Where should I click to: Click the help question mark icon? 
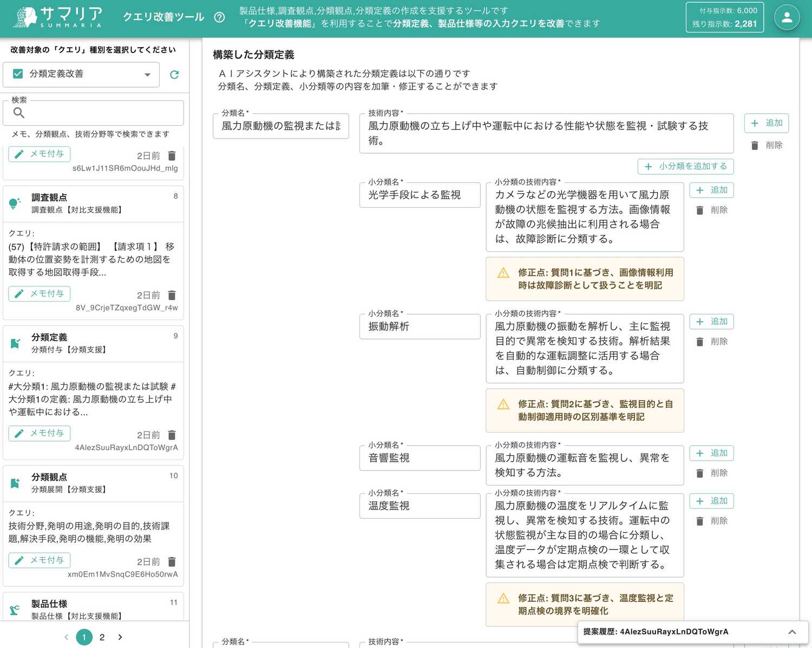[219, 17]
